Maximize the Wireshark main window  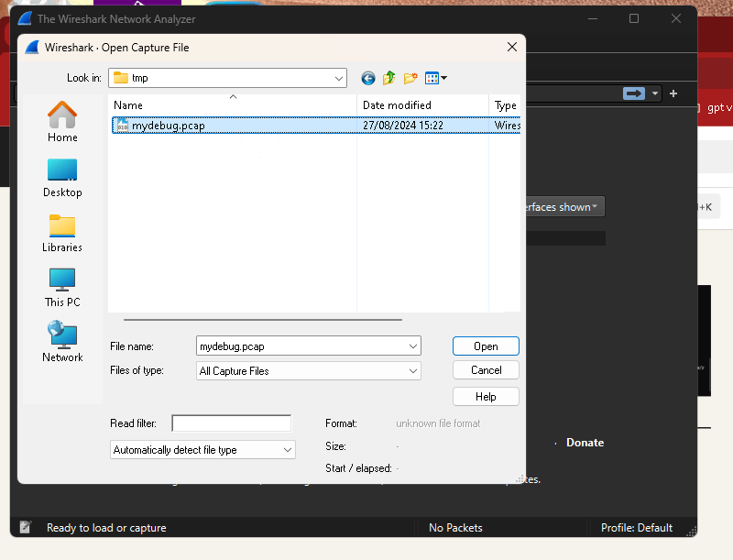[634, 18]
